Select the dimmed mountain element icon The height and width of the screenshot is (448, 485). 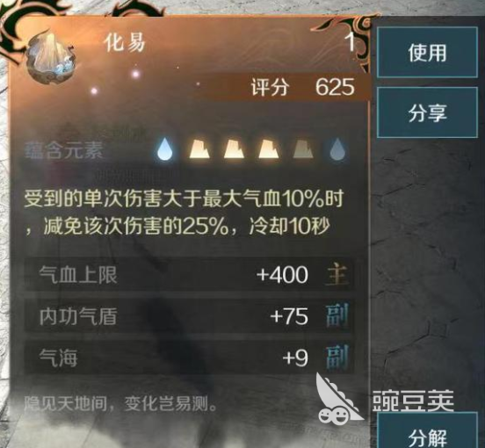(303, 149)
